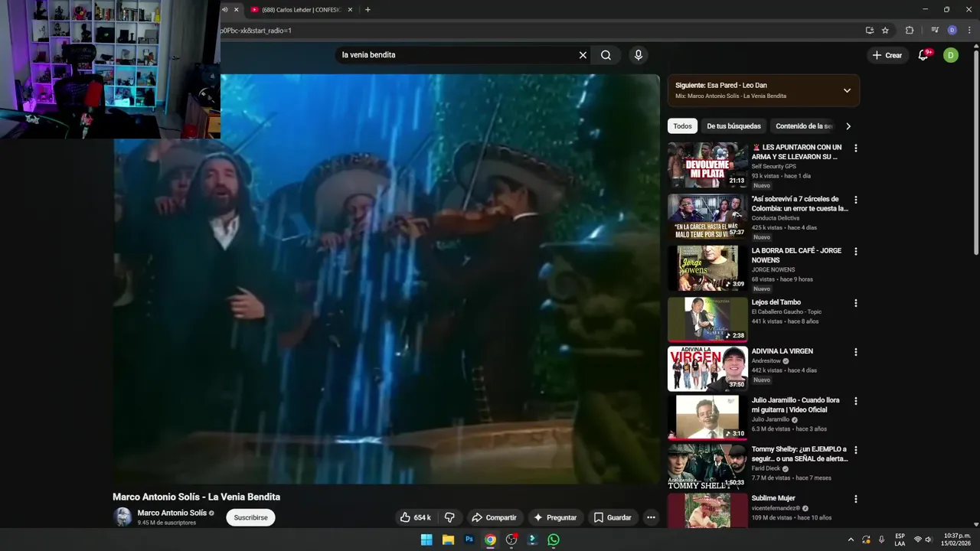Screen dimensions: 980x551
Task: Open options menu for Julio Jaramillo video
Action: (856, 401)
